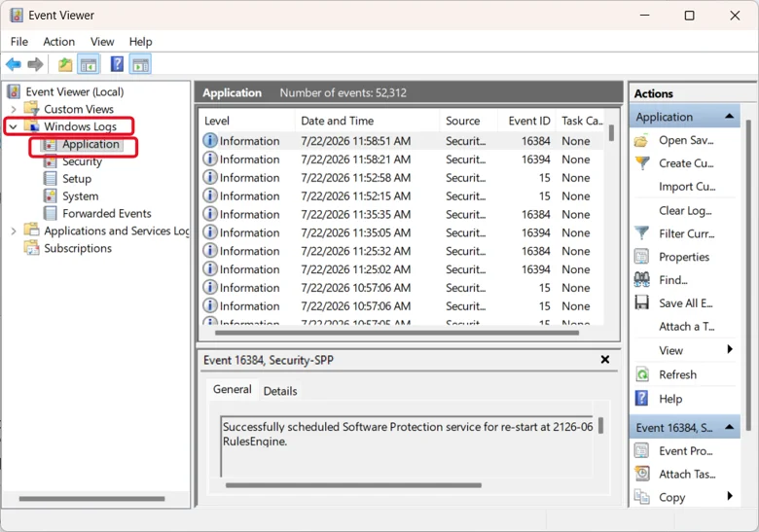This screenshot has width=759, height=532.
Task: Click event list horizontal scrollbar
Action: [397, 333]
